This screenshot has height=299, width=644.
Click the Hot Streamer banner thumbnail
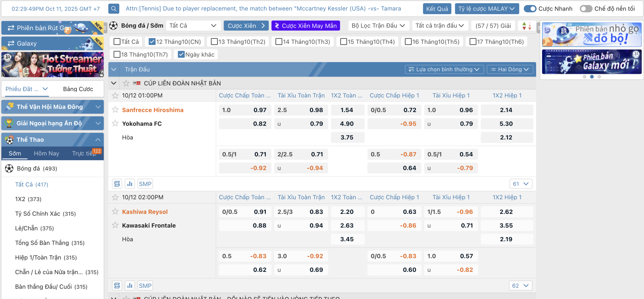pyautogui.click(x=53, y=65)
